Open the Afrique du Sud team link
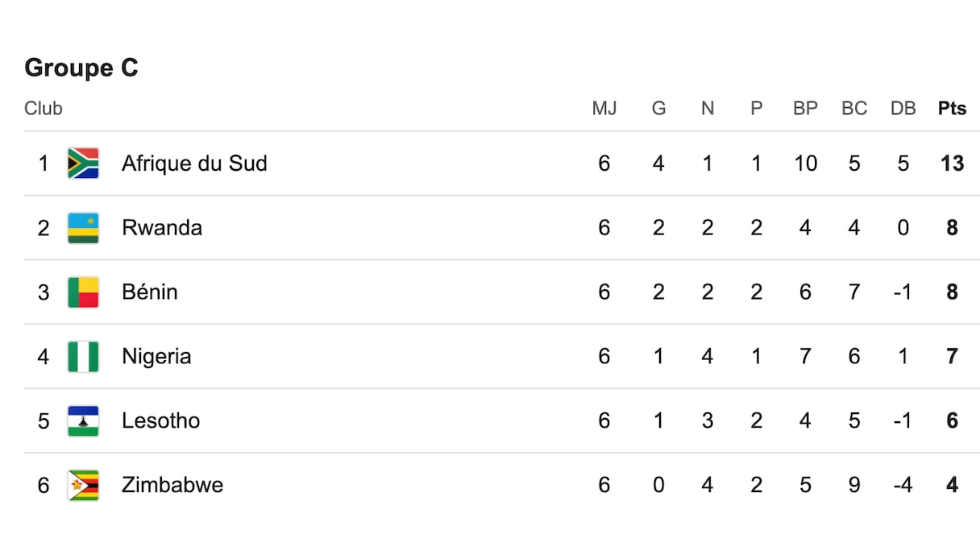 (x=194, y=164)
